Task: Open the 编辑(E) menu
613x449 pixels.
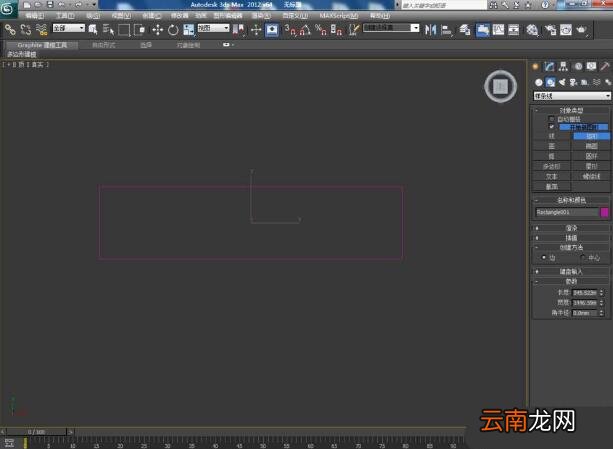Action: click(35, 16)
